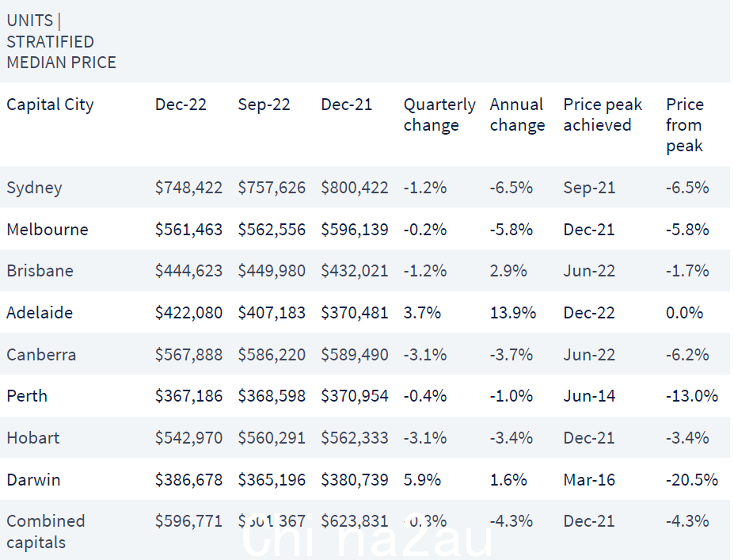Select Adelaide's price peak date 'Dec-22'
The height and width of the screenshot is (560, 734).
(589, 312)
